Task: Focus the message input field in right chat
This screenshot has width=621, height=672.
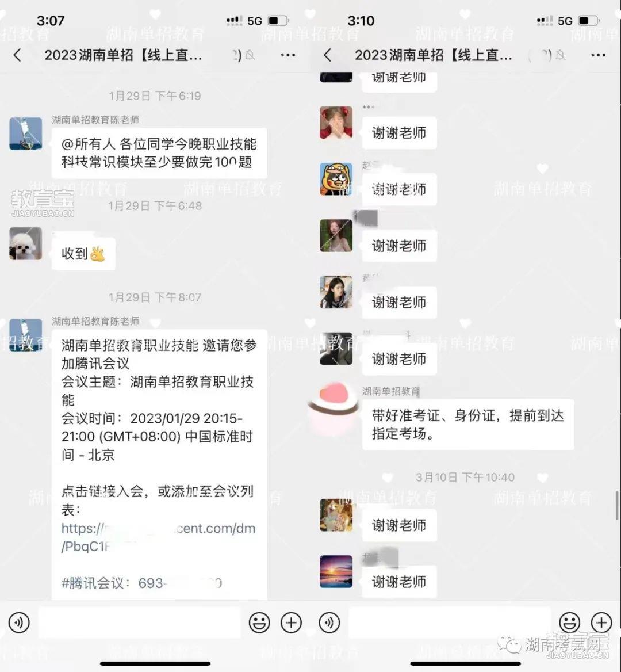Action: 449,623
